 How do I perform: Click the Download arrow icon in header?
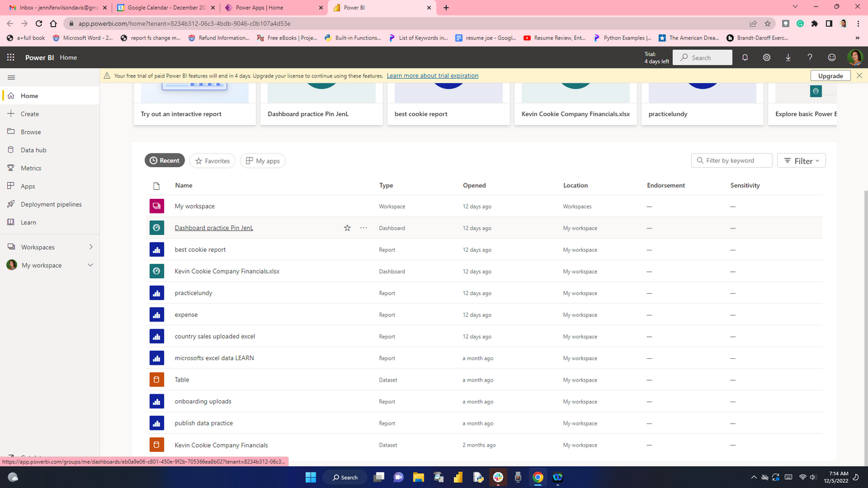coord(788,57)
